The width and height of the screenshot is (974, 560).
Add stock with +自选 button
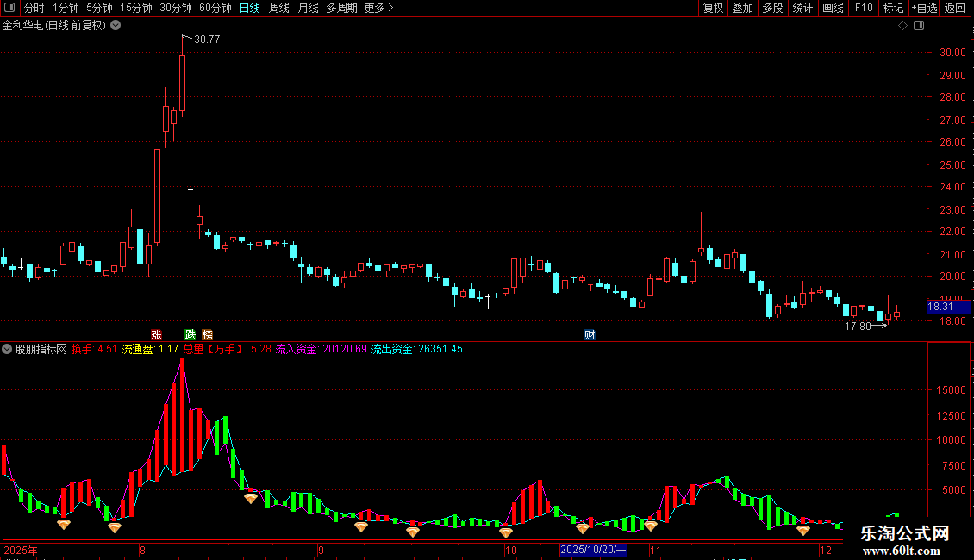[x=924, y=8]
